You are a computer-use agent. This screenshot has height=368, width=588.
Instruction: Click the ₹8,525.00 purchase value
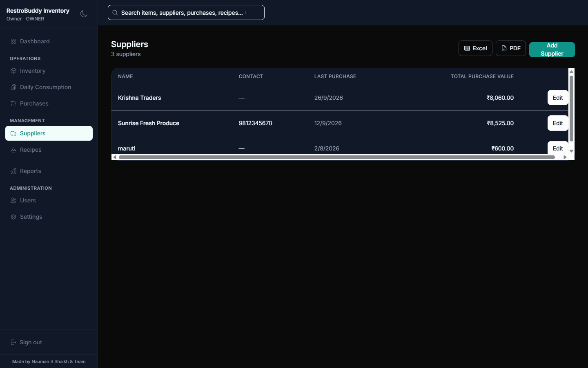pyautogui.click(x=500, y=123)
